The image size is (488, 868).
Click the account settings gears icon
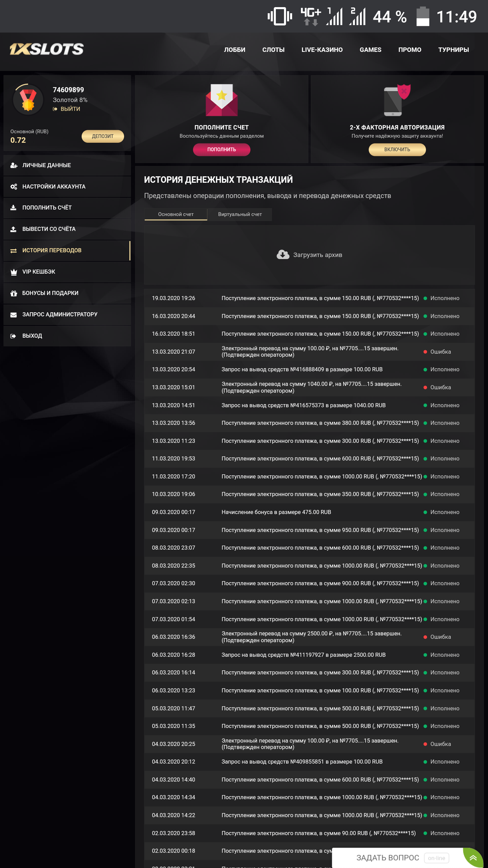click(x=14, y=187)
